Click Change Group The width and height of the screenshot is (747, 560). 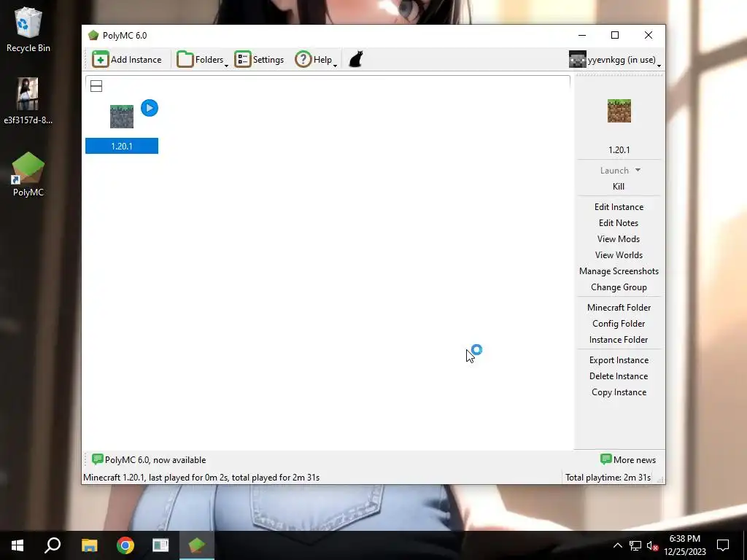point(619,287)
